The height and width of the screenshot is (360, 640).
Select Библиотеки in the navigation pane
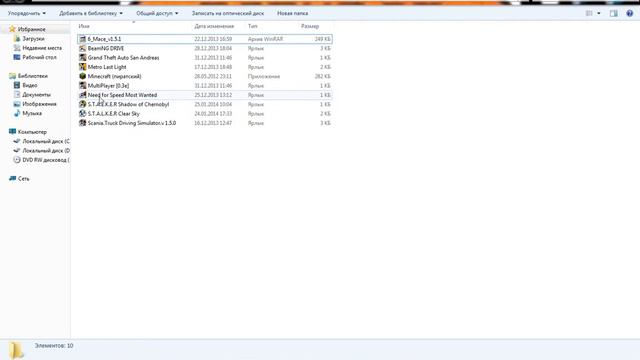coord(33,76)
